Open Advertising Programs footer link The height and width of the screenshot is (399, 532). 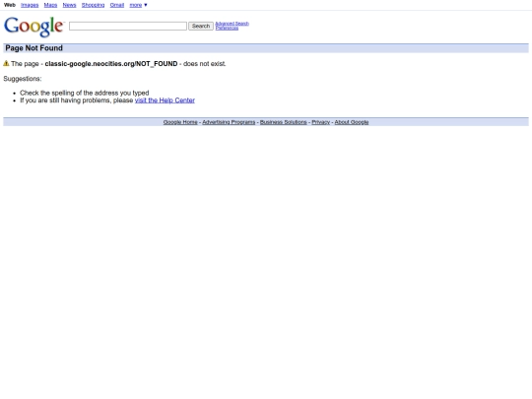[x=229, y=122]
